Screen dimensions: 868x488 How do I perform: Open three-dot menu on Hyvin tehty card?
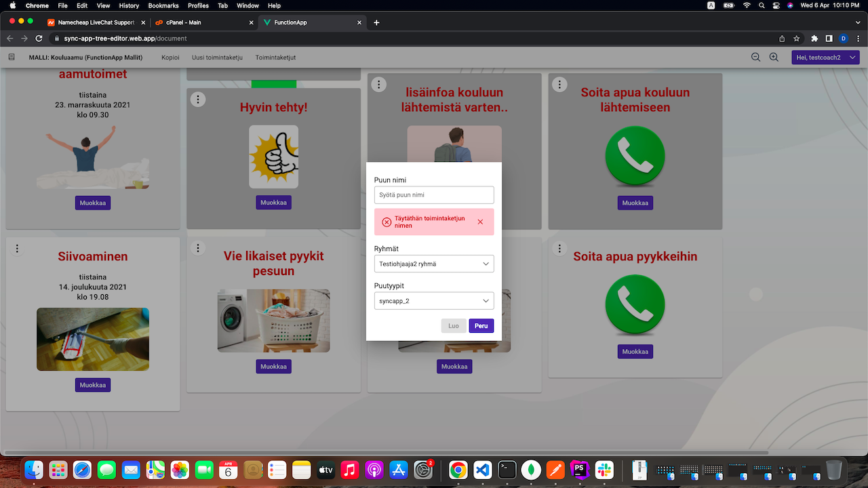(x=197, y=100)
